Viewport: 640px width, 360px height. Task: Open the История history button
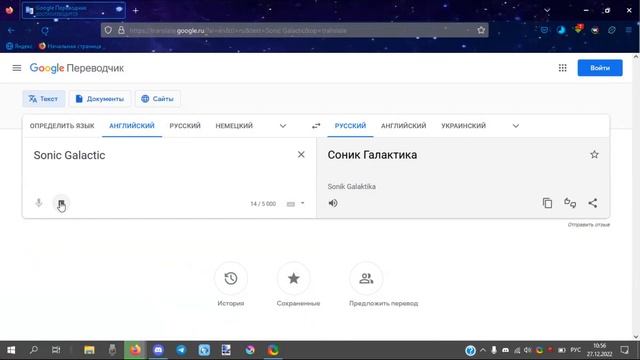tap(231, 279)
